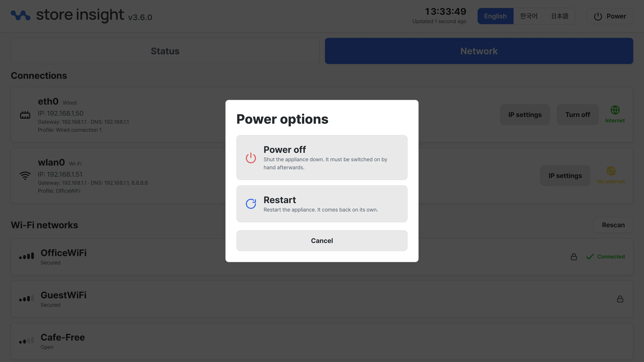Click the GuestWiFi signal strength bars
644x362 pixels.
[x=26, y=298]
